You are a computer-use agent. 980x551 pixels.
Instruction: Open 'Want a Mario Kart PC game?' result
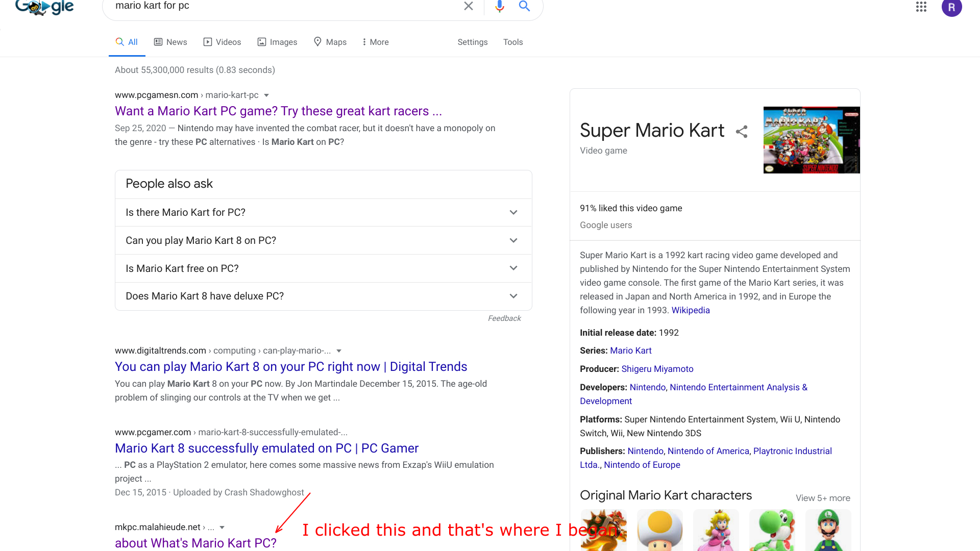coord(278,111)
